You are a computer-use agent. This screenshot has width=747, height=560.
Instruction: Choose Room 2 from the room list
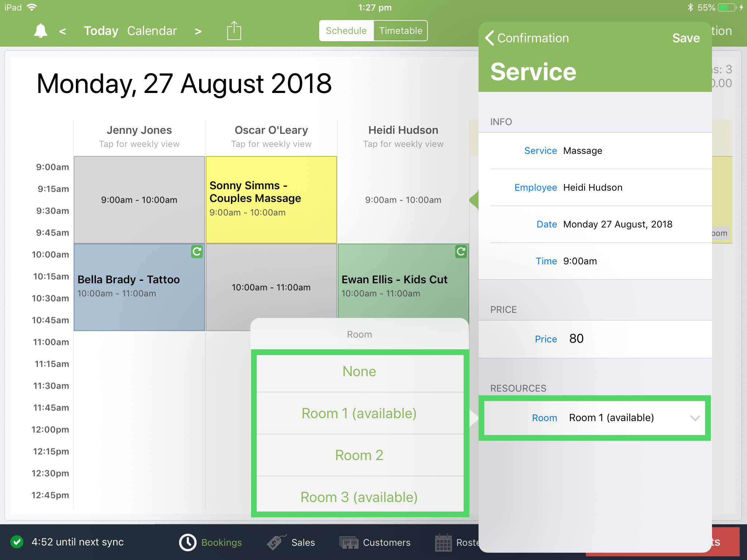coord(359,455)
